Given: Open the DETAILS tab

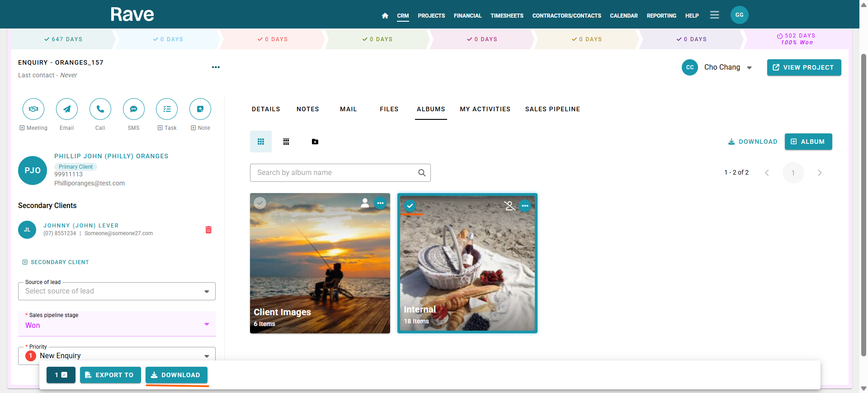Looking at the screenshot, I should [x=266, y=109].
